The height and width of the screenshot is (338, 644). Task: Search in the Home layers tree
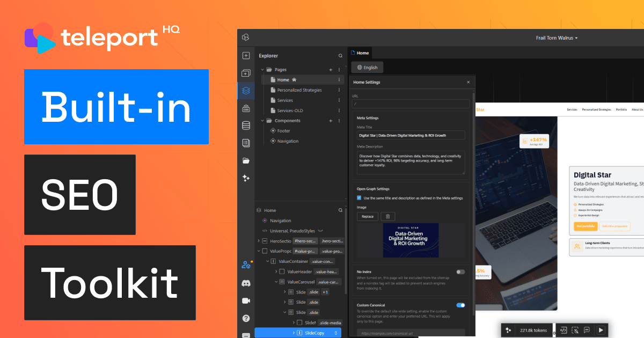point(340,210)
